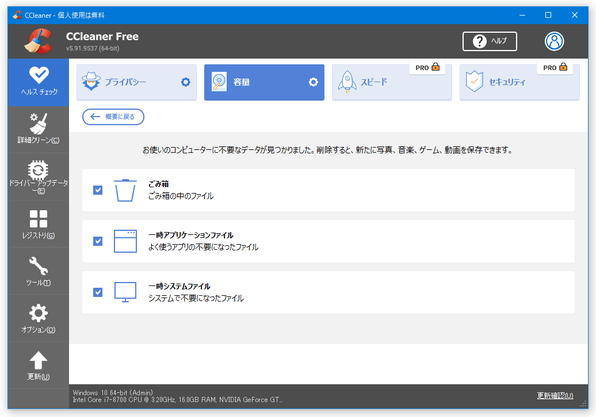Click the PRO lock badge on セキュリティ
596x417 pixels.
tap(555, 67)
